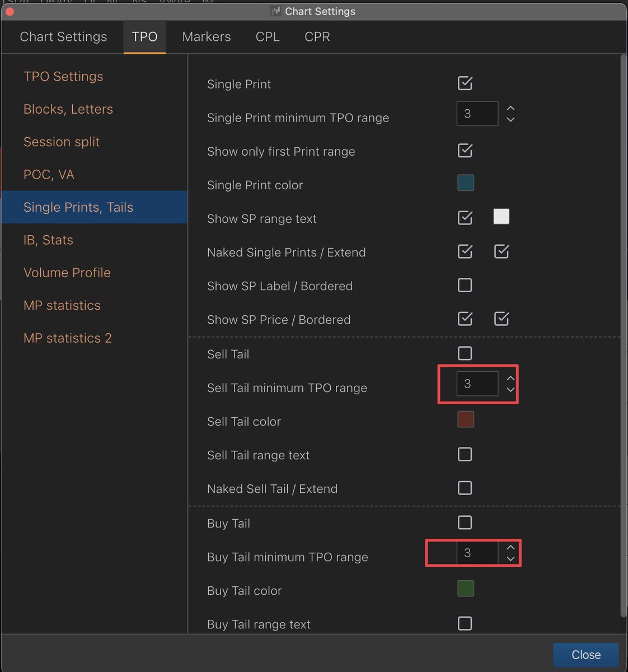Open Session split section
Viewport: 628px width, 672px height.
94,142
